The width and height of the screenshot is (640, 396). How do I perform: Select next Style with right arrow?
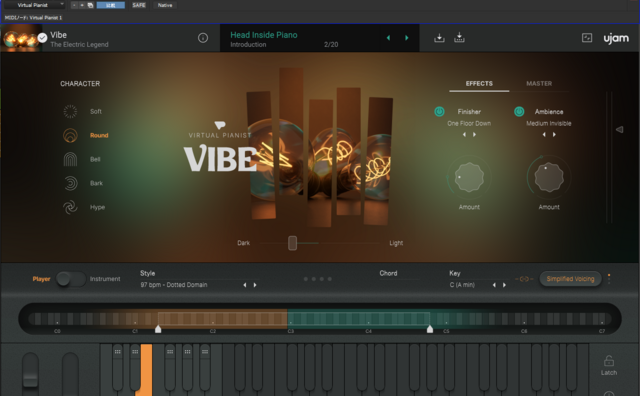tap(255, 285)
